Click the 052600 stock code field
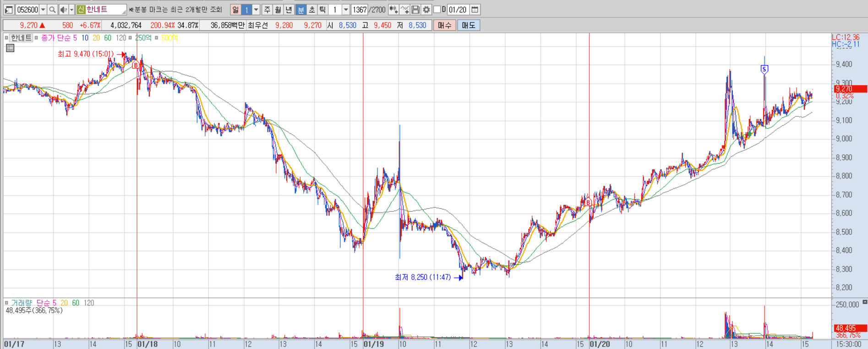Viewport: 868px width, 349px height. coord(27,10)
